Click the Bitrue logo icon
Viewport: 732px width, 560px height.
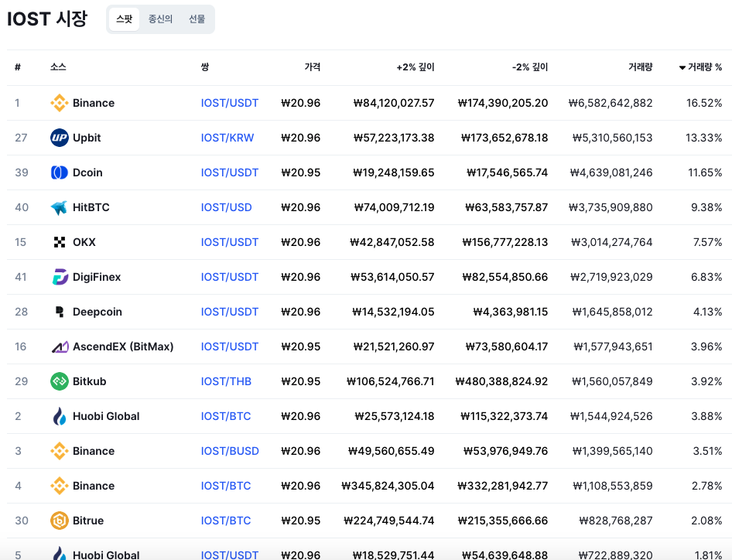[60, 521]
